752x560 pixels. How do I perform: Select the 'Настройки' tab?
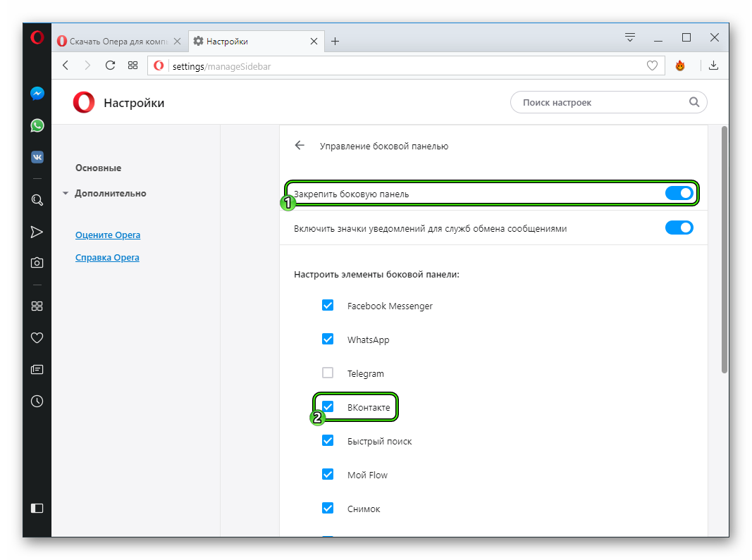[257, 42]
